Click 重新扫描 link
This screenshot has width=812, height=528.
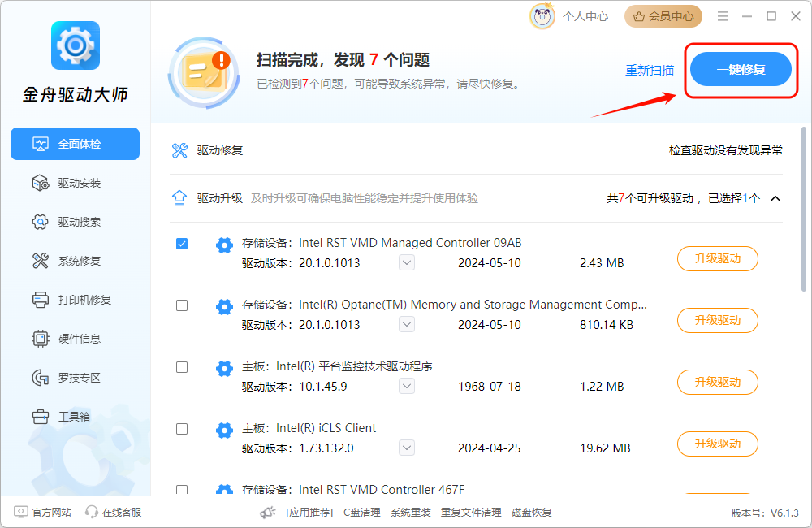click(650, 70)
